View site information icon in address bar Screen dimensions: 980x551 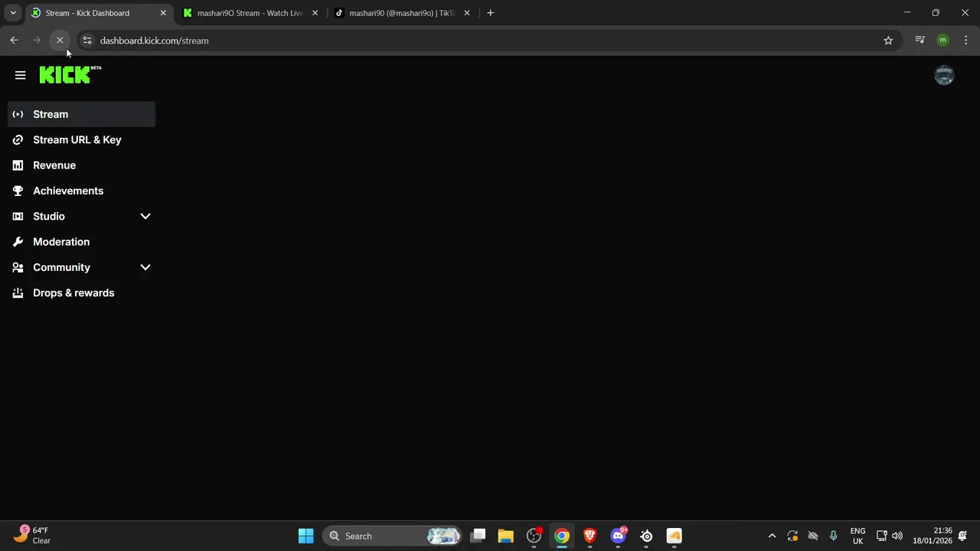tap(87, 41)
